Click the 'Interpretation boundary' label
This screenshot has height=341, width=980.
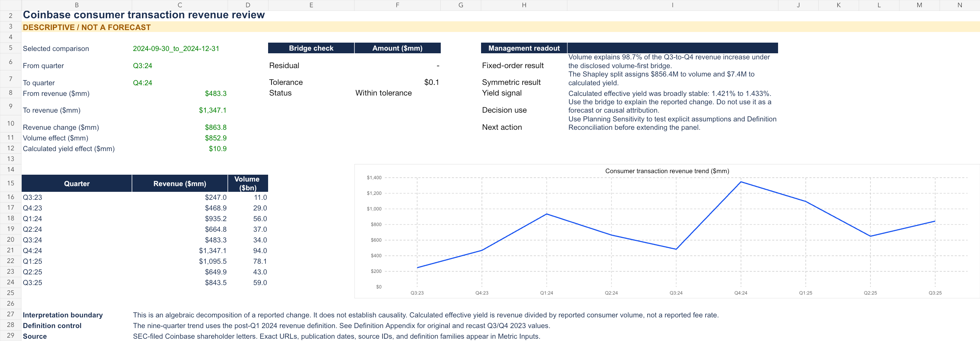[63, 315]
